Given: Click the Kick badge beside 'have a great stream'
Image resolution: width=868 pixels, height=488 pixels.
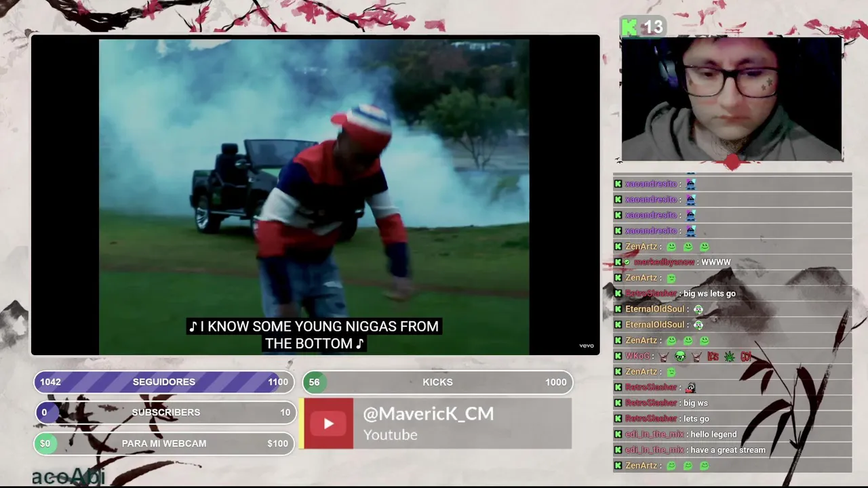Looking at the screenshot, I should pos(618,450).
